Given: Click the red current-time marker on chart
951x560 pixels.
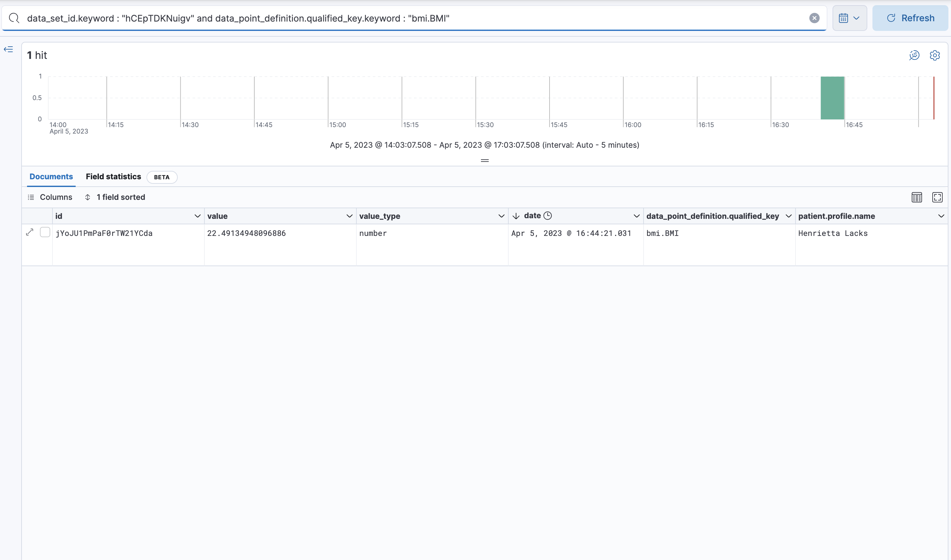Looking at the screenshot, I should [x=934, y=98].
